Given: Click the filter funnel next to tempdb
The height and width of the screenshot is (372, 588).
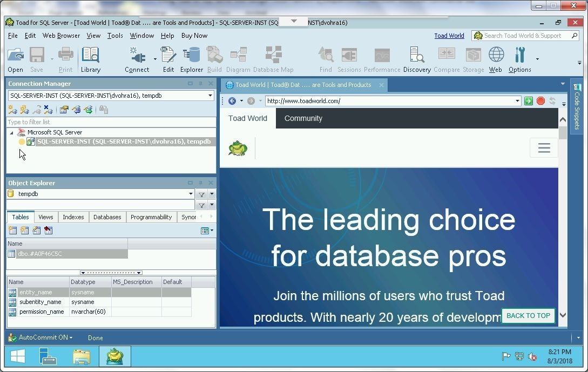Looking at the screenshot, I should 202,194.
